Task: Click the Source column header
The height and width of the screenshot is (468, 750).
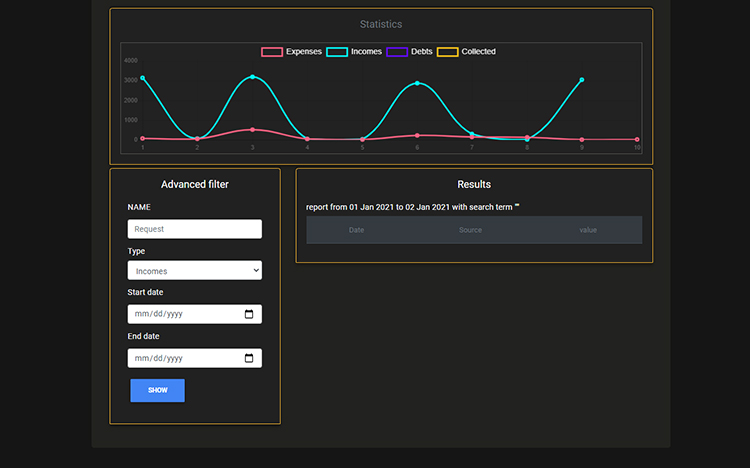Action: [x=470, y=230]
